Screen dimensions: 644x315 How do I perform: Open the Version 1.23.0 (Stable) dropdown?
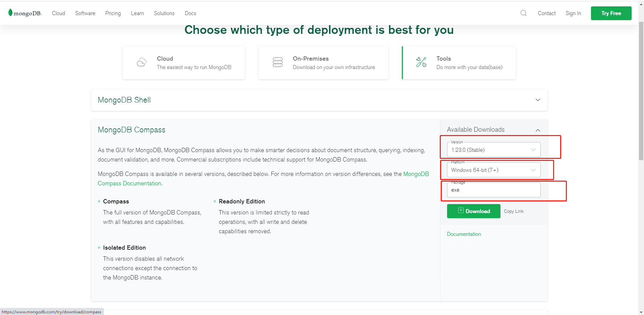(494, 150)
